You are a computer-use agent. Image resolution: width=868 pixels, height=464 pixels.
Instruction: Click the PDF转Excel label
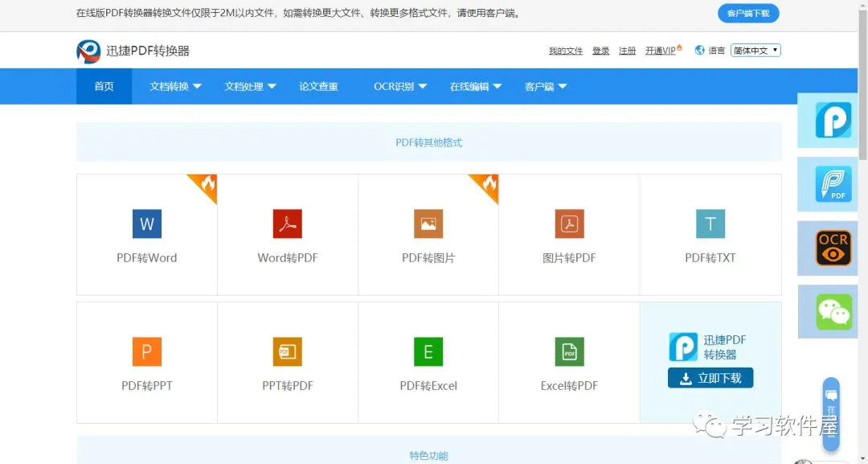click(428, 386)
